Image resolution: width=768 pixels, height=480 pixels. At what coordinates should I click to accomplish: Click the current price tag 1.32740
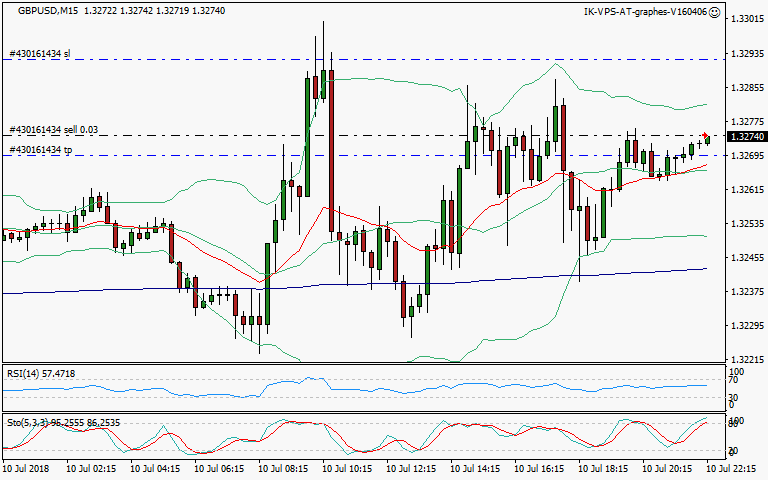[747, 137]
